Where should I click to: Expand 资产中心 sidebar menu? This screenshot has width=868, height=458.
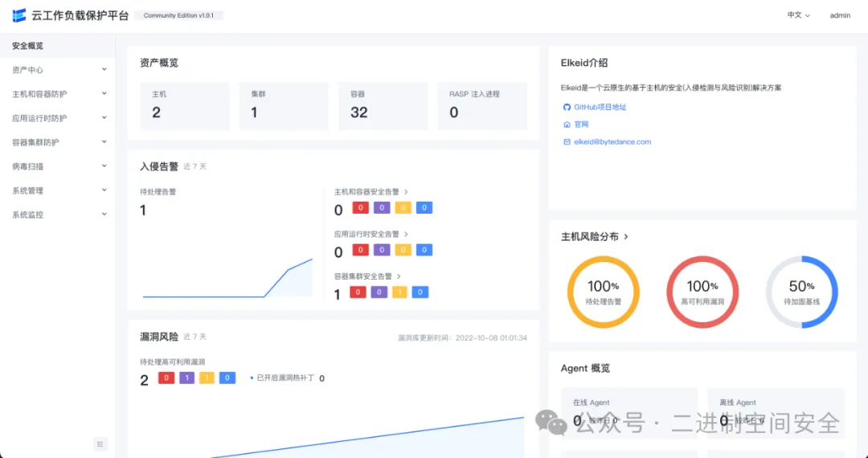pyautogui.click(x=56, y=70)
